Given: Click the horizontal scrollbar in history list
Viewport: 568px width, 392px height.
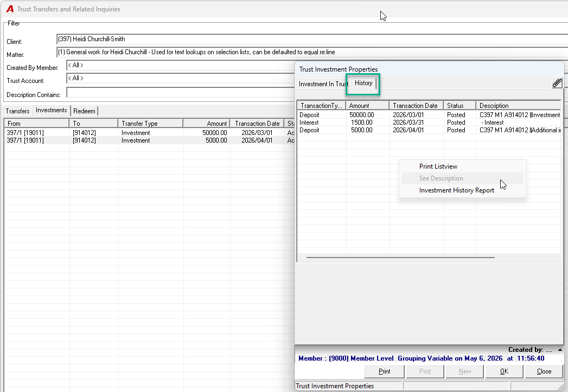Looking at the screenshot, I should (400, 258).
